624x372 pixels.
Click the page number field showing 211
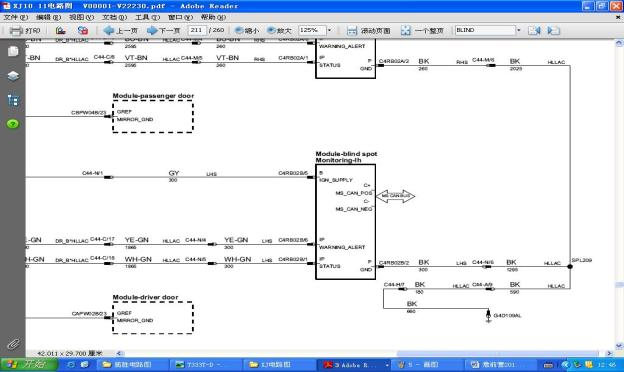point(197,30)
